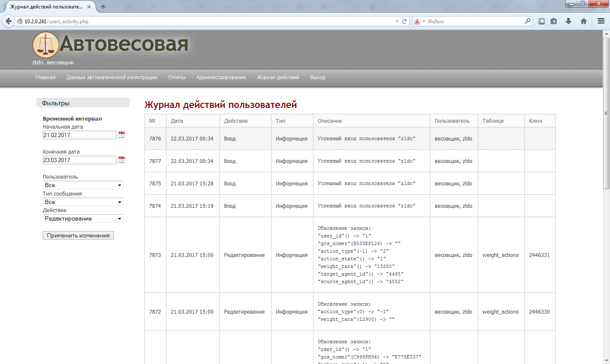The height and width of the screenshot is (364, 610).
Task: Go to browser home page icon
Action: click(584, 21)
